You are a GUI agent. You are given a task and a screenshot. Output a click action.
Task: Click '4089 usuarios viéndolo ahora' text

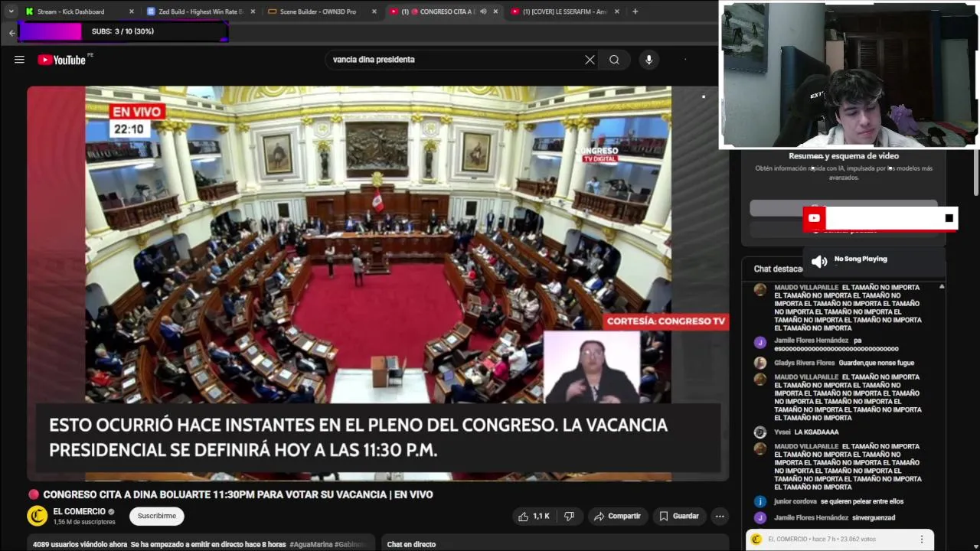(80, 545)
